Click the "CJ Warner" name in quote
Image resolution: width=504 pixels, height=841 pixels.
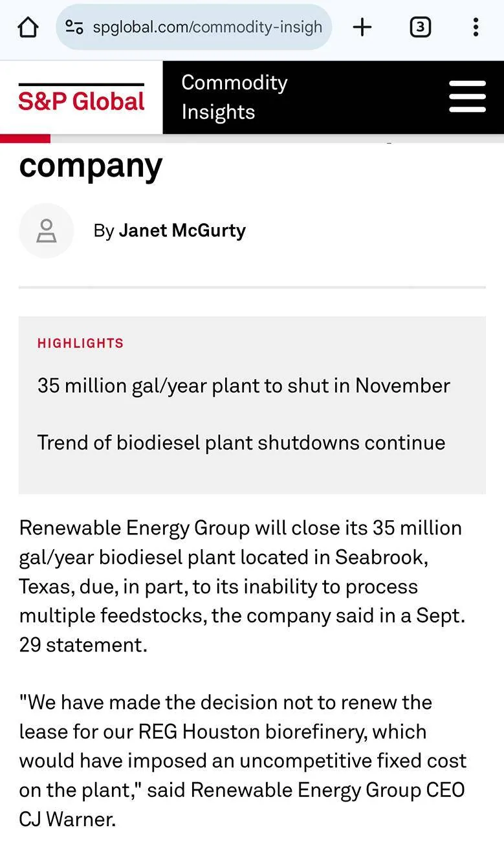click(x=67, y=820)
